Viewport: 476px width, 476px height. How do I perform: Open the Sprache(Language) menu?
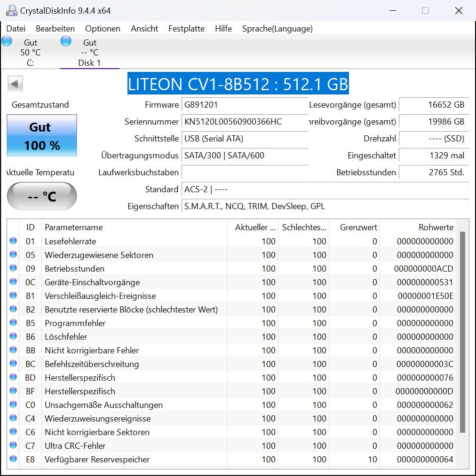[277, 29]
